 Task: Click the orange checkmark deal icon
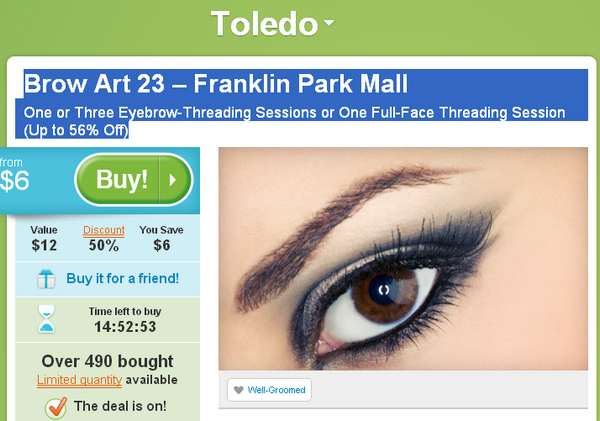coord(56,407)
